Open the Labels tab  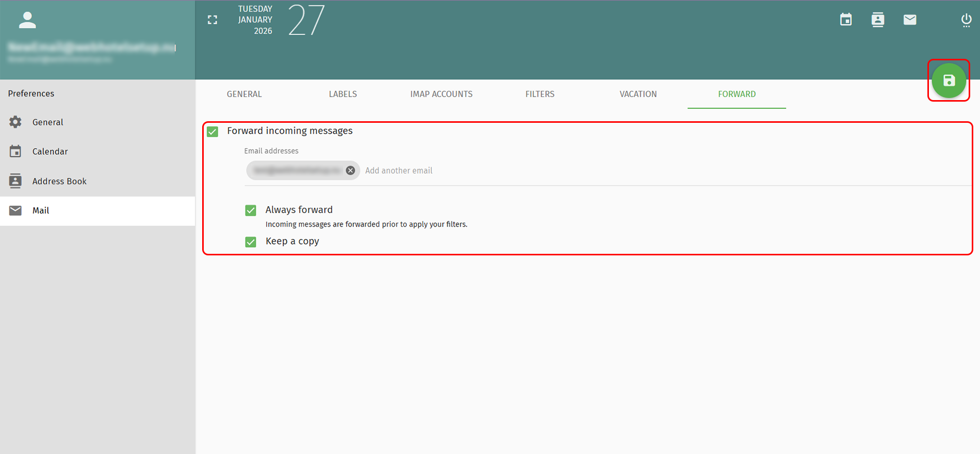click(x=342, y=94)
